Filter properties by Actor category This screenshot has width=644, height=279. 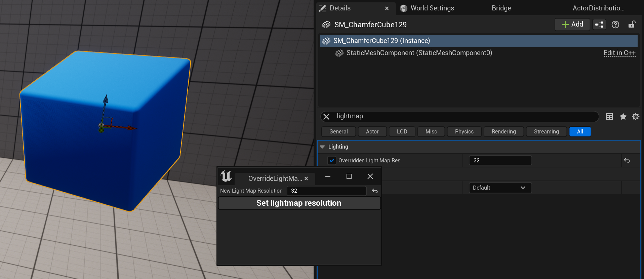point(372,132)
